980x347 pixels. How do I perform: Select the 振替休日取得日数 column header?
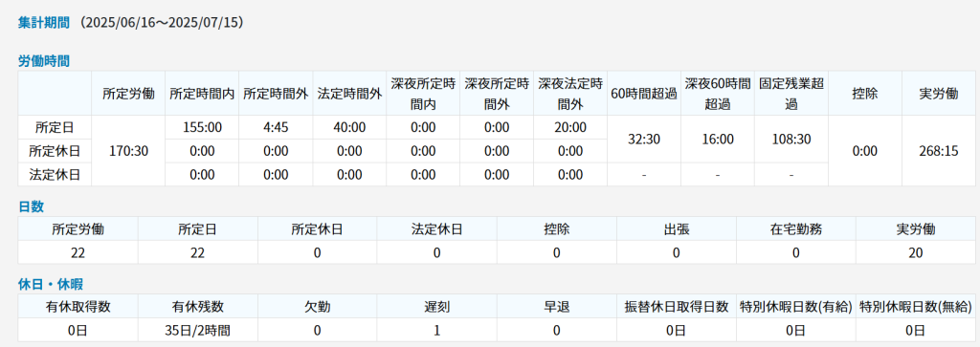pos(677,307)
